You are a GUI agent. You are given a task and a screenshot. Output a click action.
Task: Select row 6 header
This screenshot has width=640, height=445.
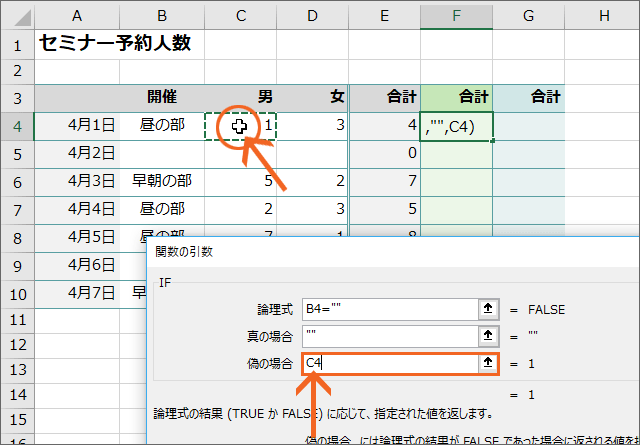pyautogui.click(x=18, y=182)
